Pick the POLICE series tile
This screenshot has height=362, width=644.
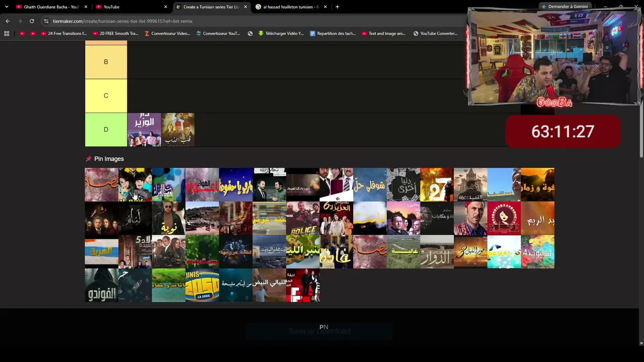(303, 218)
